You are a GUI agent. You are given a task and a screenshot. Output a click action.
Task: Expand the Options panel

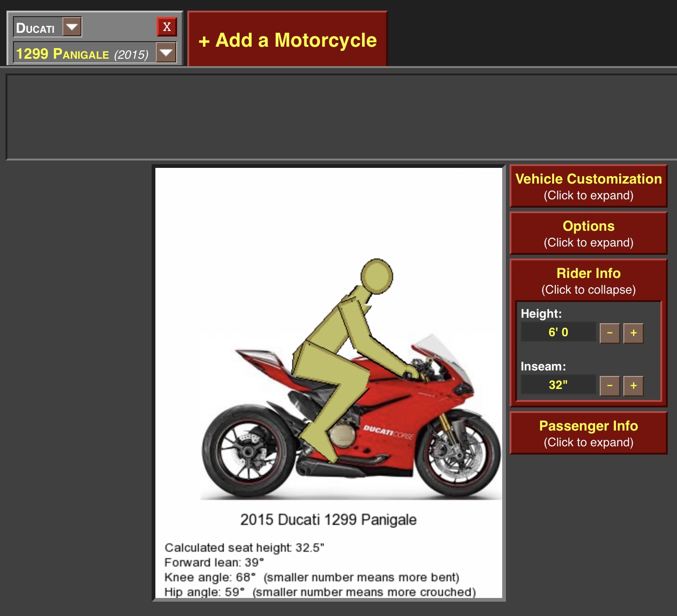(x=588, y=233)
